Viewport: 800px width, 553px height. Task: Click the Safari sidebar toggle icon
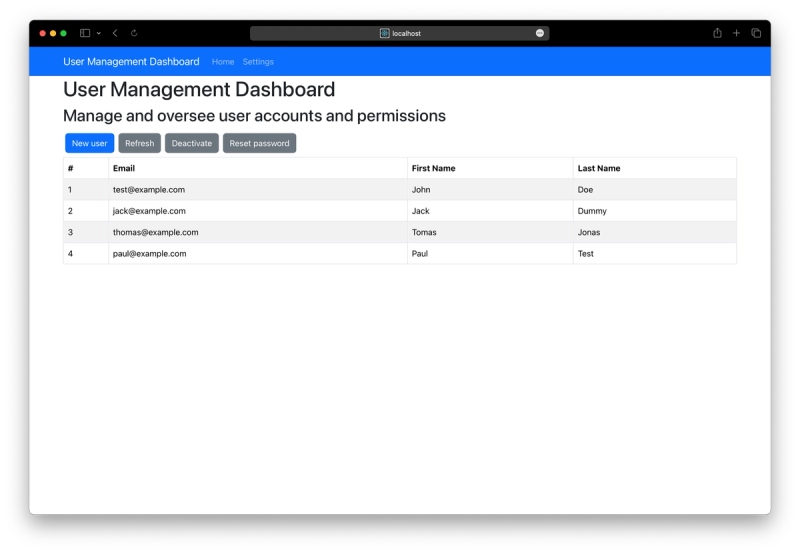[85, 33]
